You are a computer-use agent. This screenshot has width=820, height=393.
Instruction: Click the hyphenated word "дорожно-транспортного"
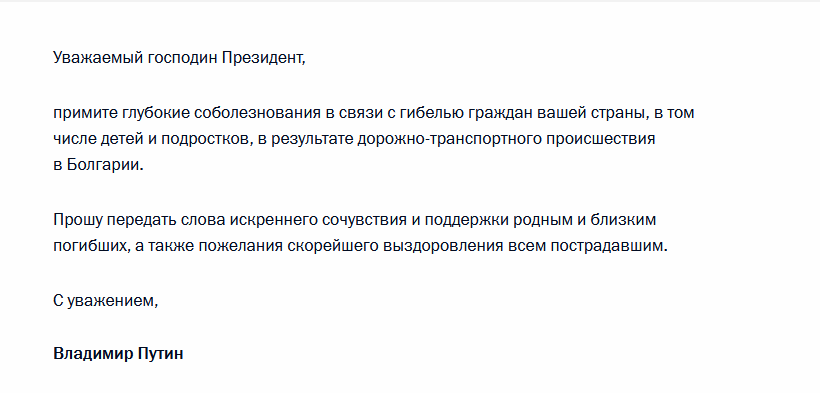pyautogui.click(x=450, y=139)
